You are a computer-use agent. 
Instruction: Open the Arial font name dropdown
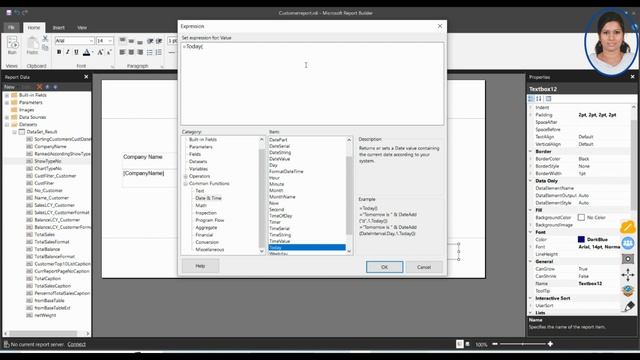(x=91, y=41)
